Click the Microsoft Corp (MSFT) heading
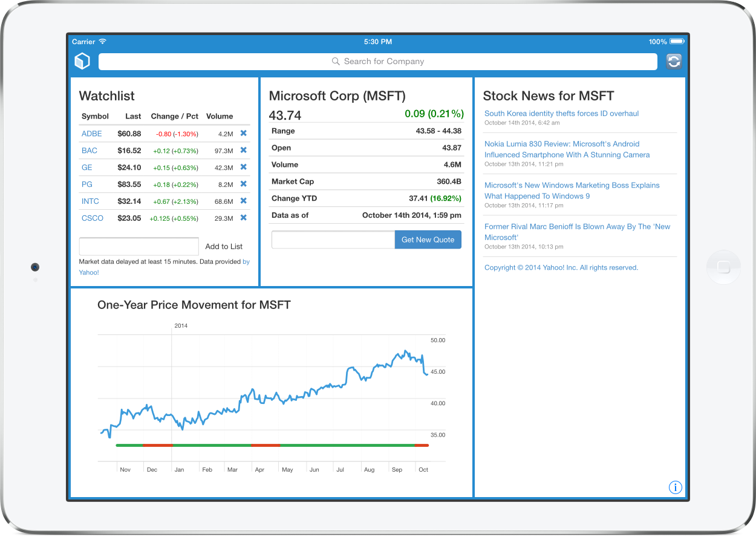The image size is (756, 537). click(x=337, y=96)
